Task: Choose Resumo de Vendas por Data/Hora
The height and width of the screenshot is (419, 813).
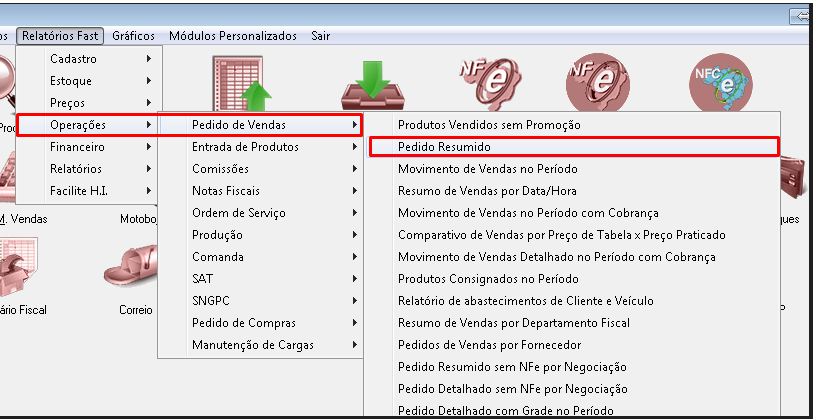Action: pyautogui.click(x=487, y=191)
